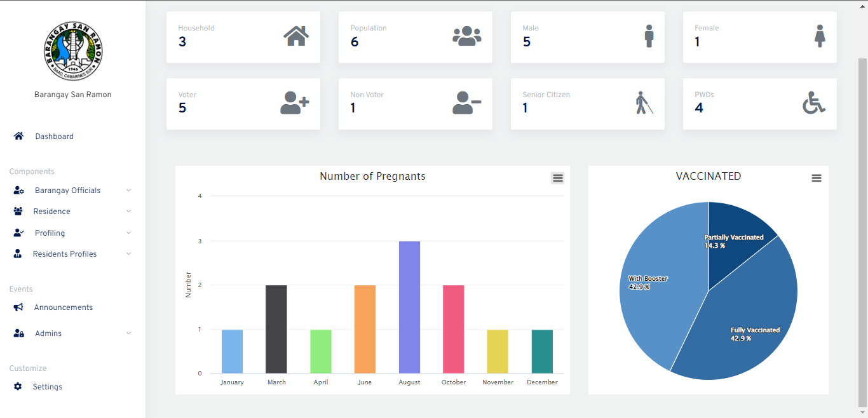Open the Number of Pregnants chart menu
This screenshot has width=868, height=418.
coord(557,178)
